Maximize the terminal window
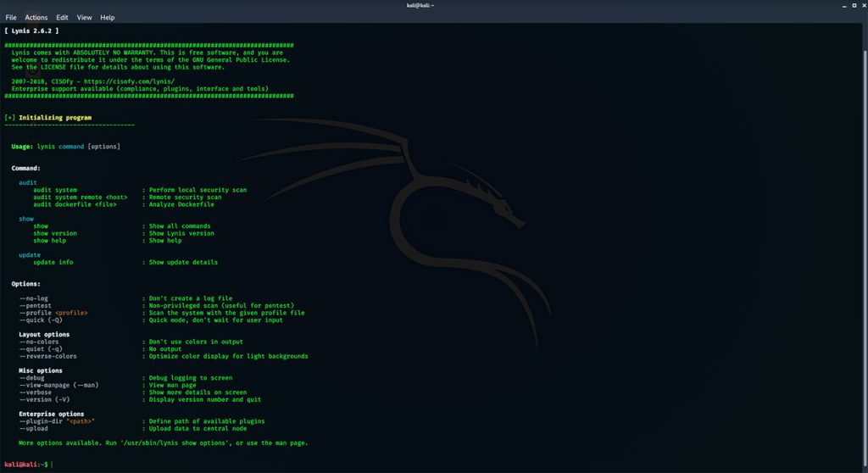The image size is (868, 473). pos(854,6)
